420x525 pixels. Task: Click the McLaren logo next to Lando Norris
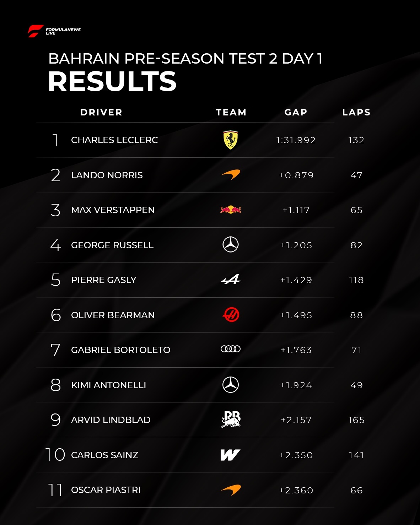[231, 175]
